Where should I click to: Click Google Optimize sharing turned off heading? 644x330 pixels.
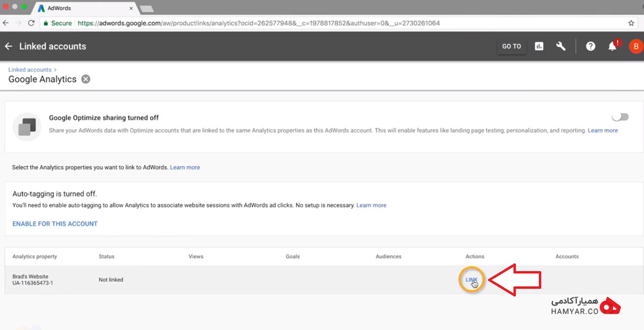coord(104,118)
